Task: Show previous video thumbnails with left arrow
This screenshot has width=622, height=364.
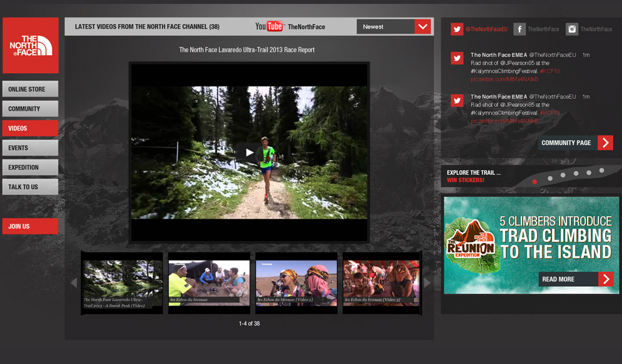Action: (x=74, y=282)
